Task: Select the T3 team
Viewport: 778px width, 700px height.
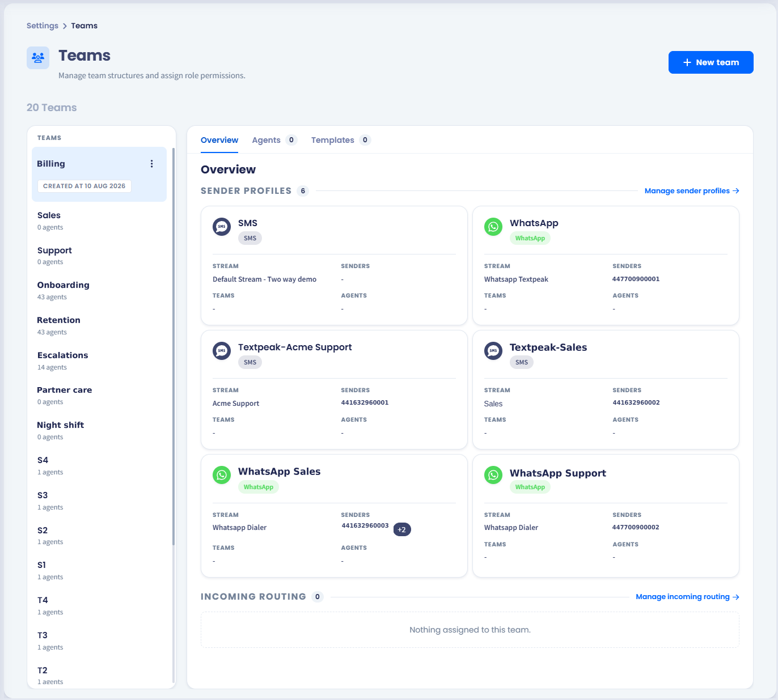Action: [99, 640]
